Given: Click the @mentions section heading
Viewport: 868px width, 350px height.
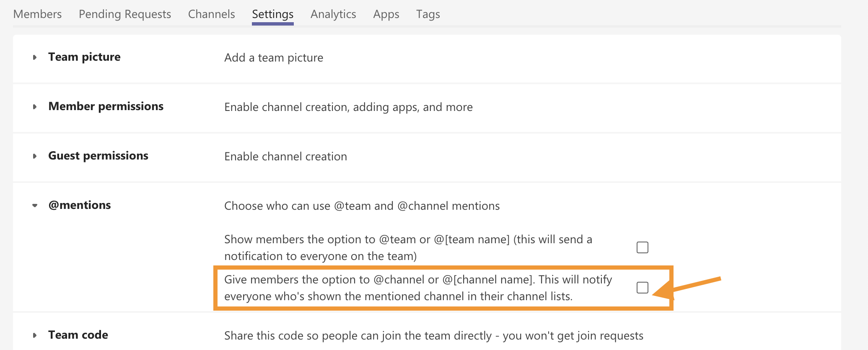Looking at the screenshot, I should pyautogui.click(x=80, y=205).
